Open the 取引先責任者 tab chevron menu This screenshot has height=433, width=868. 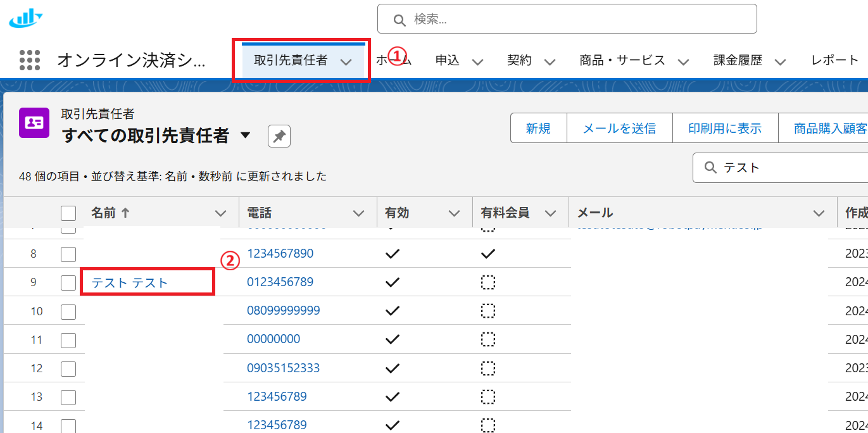click(x=346, y=61)
